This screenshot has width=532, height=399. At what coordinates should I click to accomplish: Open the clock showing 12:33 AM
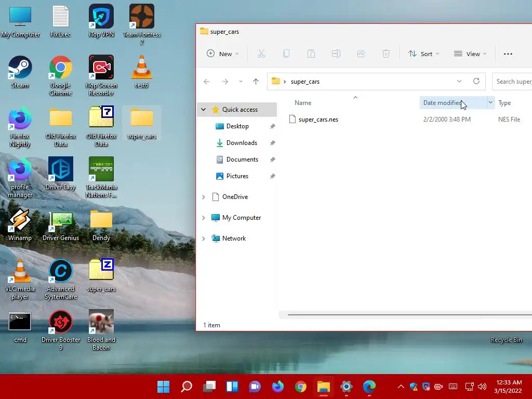coord(508,387)
